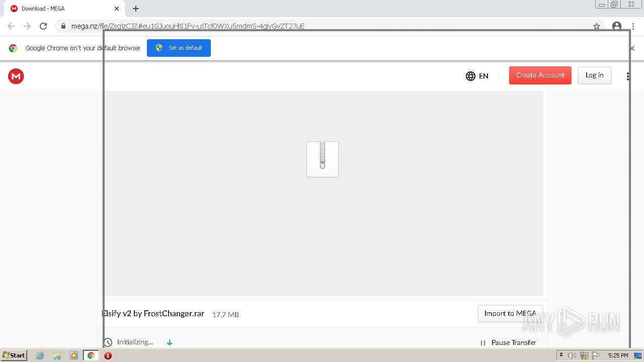644x362 pixels.
Task: Click the Show desktop button
Action: [638, 355]
